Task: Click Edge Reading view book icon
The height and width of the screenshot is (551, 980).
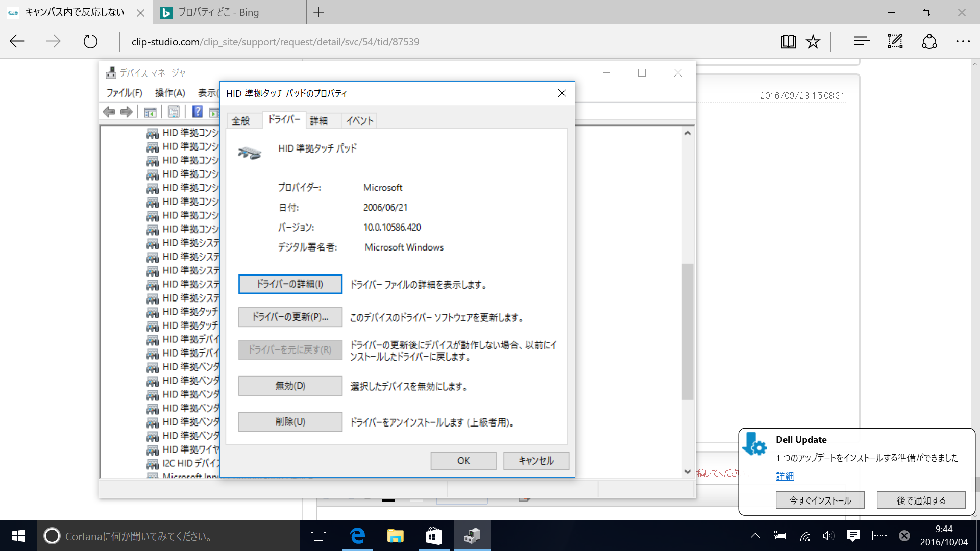Action: point(788,42)
